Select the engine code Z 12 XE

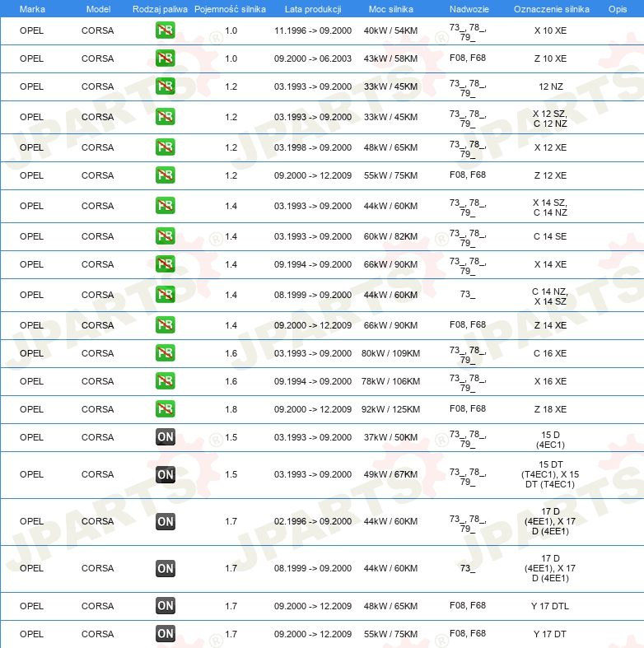click(x=550, y=175)
